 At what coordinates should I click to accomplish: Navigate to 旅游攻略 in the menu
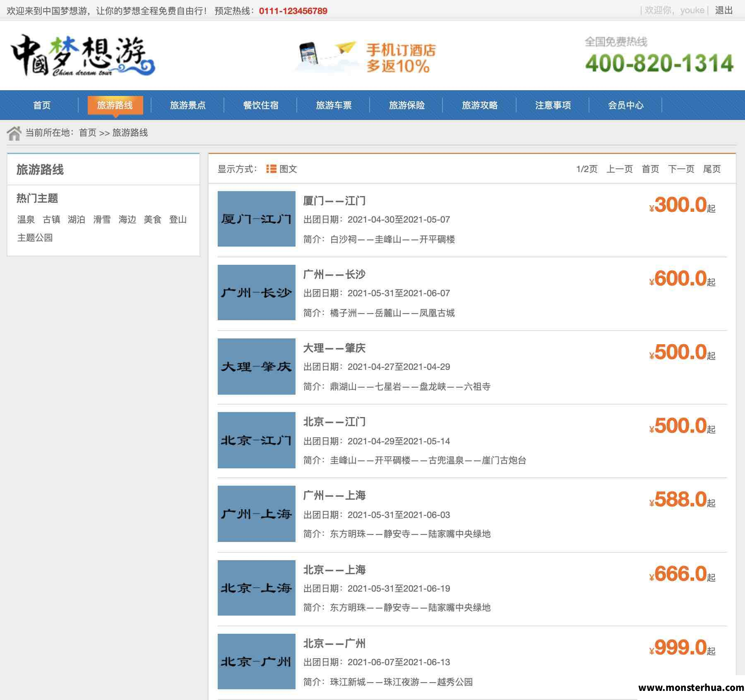point(480,105)
